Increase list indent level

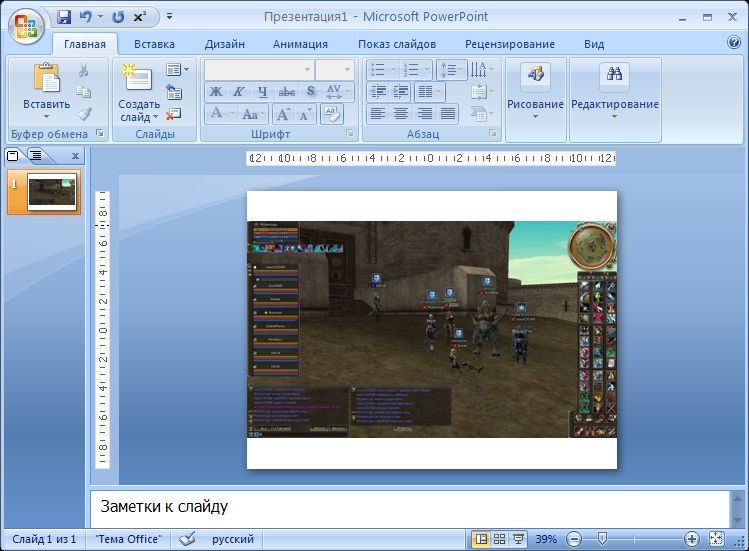[x=400, y=92]
